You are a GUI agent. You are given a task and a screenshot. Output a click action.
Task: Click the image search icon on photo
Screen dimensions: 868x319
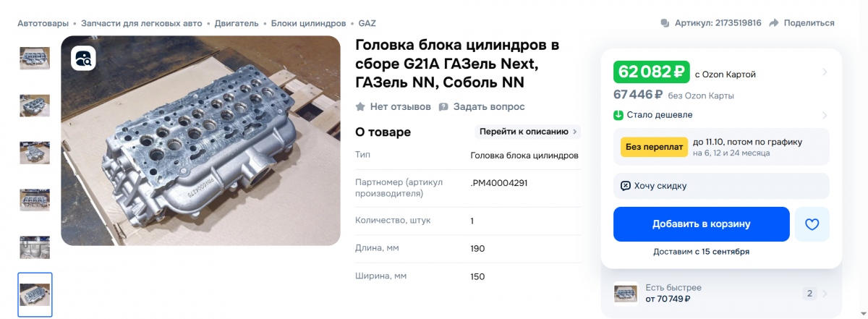tap(83, 58)
